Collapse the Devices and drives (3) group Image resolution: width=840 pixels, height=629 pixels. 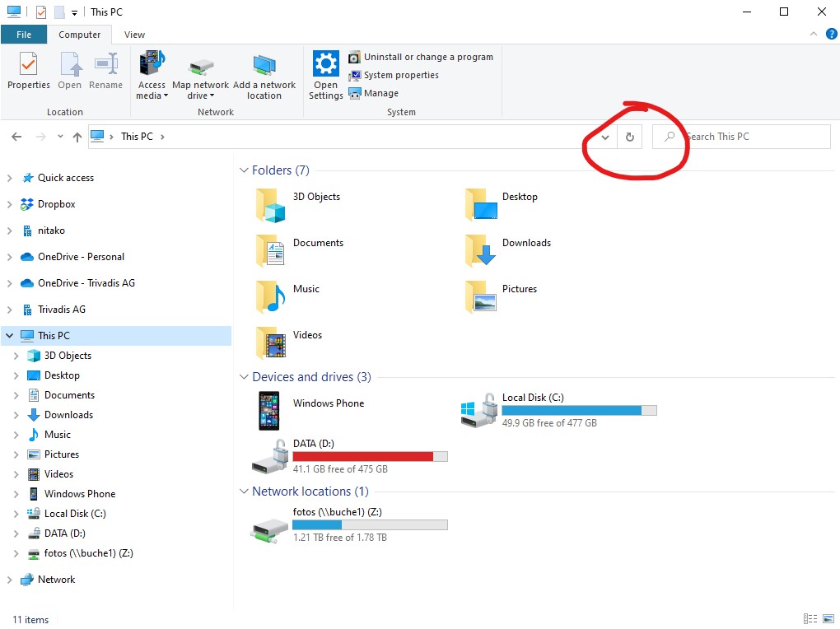244,377
